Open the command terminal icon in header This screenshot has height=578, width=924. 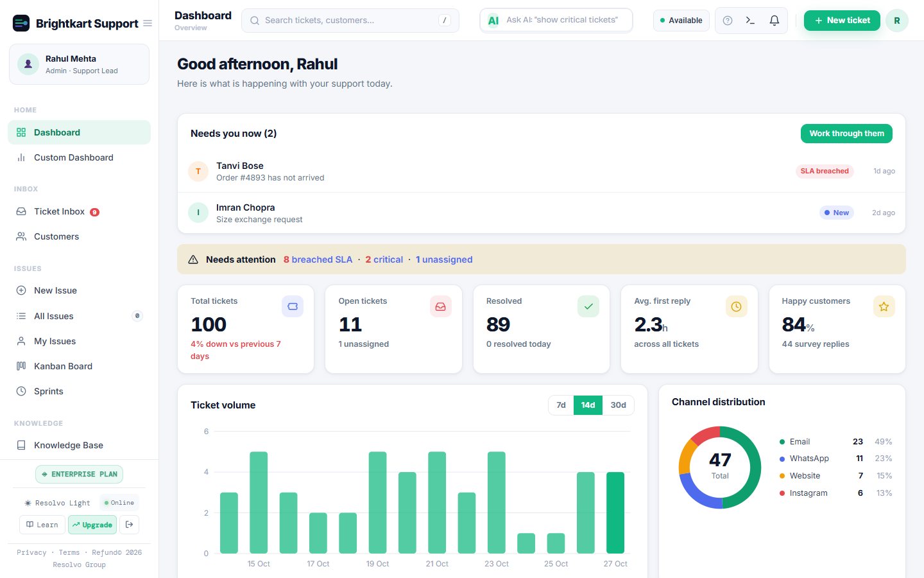[x=750, y=21]
